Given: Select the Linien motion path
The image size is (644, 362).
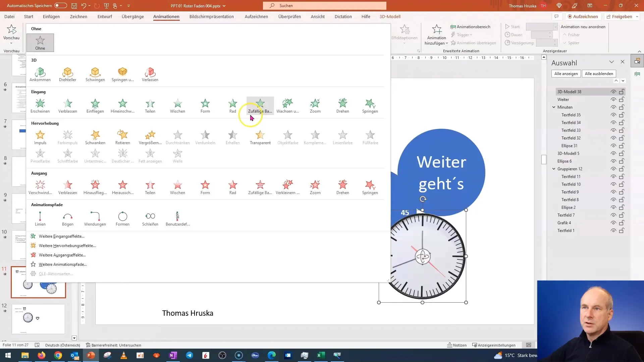Looking at the screenshot, I should (x=40, y=219).
